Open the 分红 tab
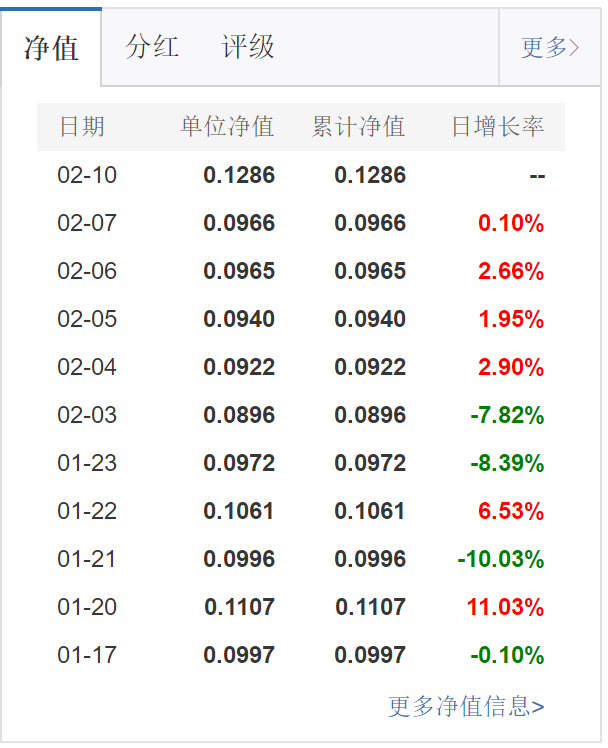608x748 pixels. 152,47
